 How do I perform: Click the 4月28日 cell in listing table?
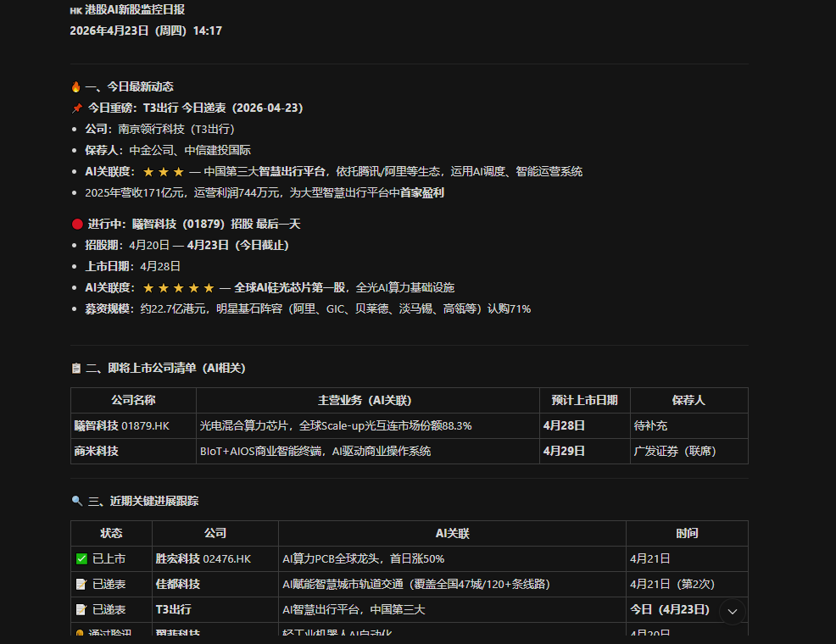tap(585, 426)
